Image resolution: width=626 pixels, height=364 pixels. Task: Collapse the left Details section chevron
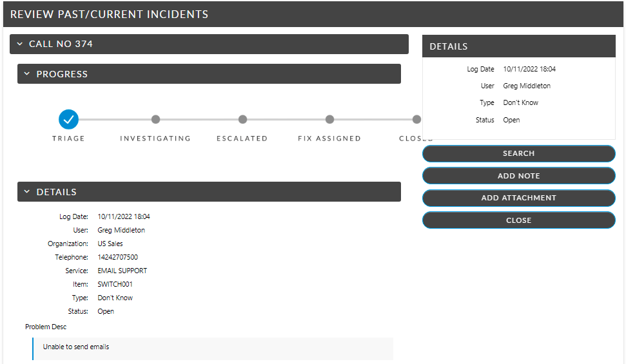click(27, 192)
